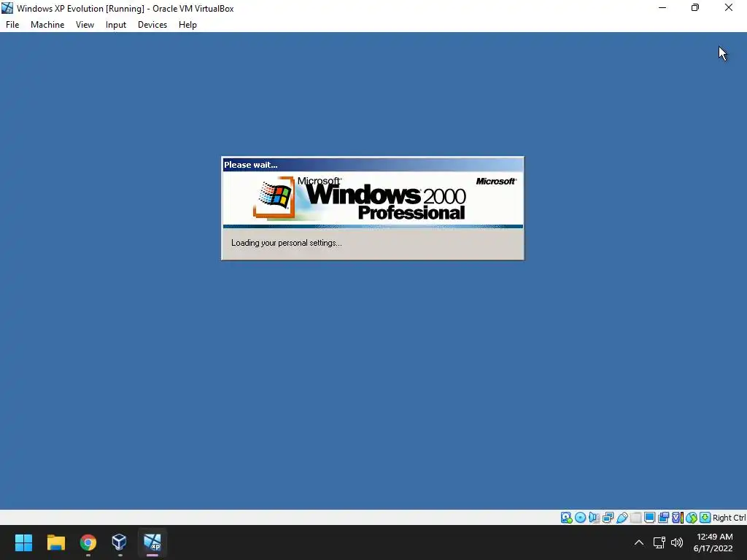The height and width of the screenshot is (560, 747).
Task: Minimize the VirtualBox window
Action: click(x=662, y=8)
